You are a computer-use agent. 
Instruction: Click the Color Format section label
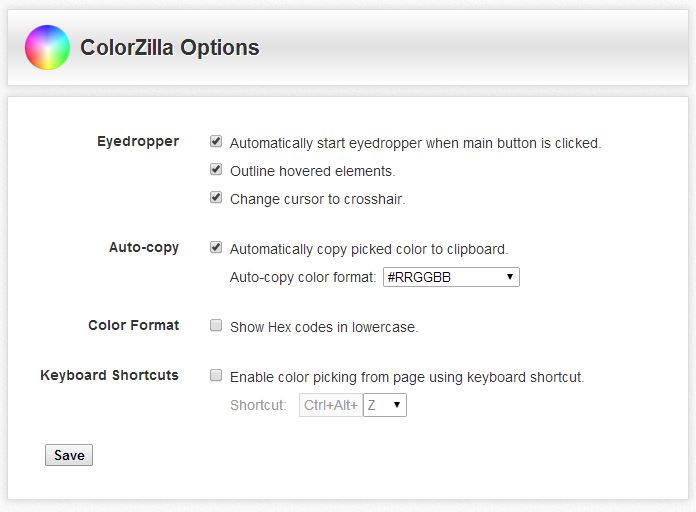pos(134,325)
